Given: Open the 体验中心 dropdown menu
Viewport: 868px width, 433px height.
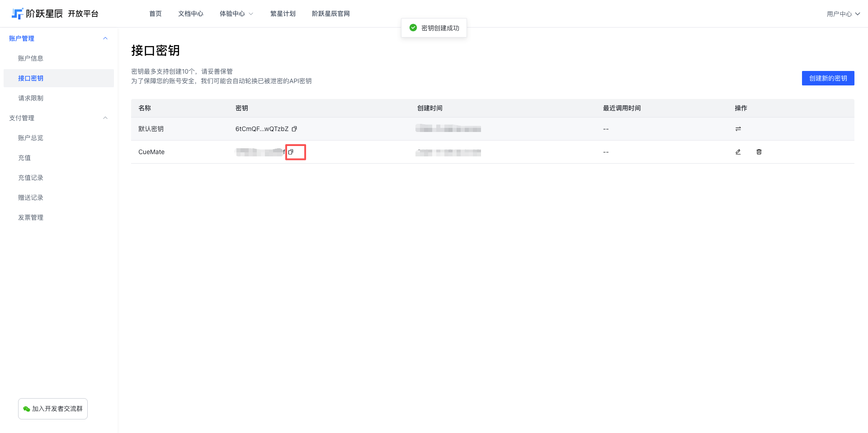Looking at the screenshot, I should click(236, 13).
